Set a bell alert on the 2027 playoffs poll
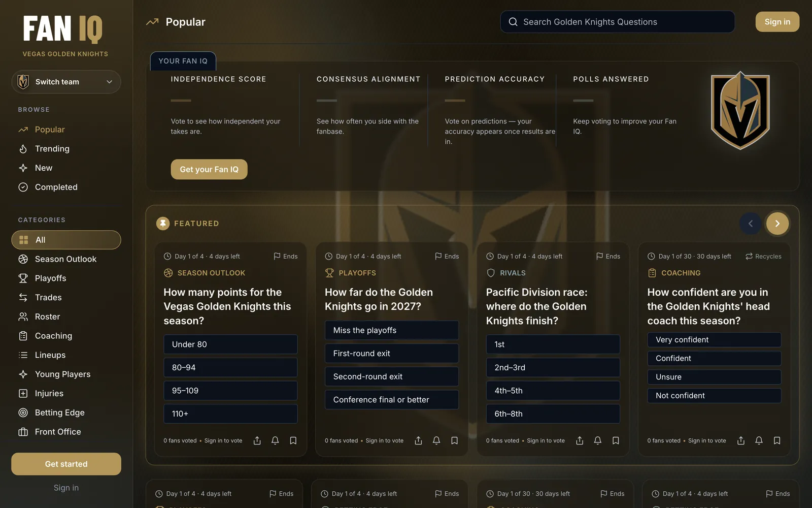Screen dimensions: 812x508 436,440
